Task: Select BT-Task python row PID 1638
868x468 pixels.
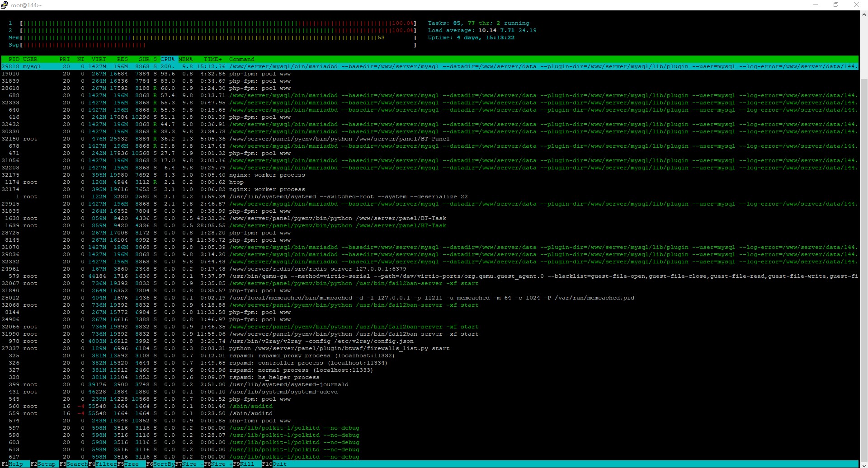Action: [x=429, y=218]
